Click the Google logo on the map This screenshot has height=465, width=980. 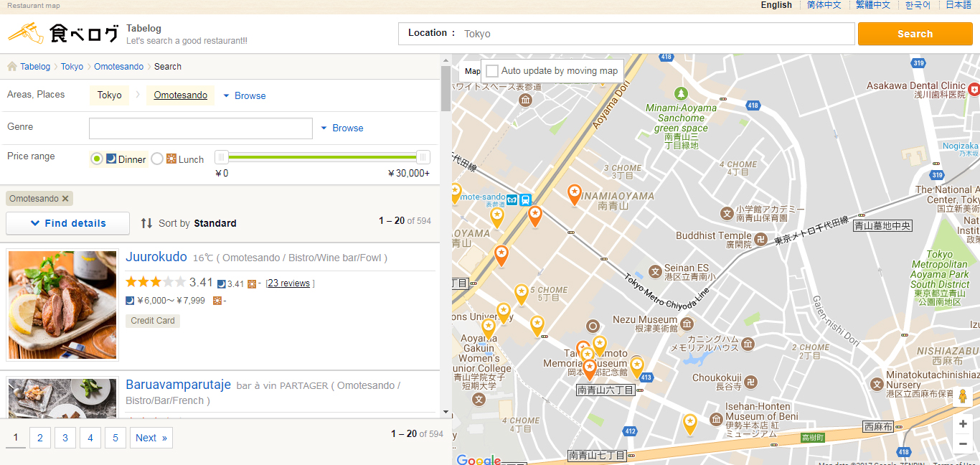tap(479, 459)
